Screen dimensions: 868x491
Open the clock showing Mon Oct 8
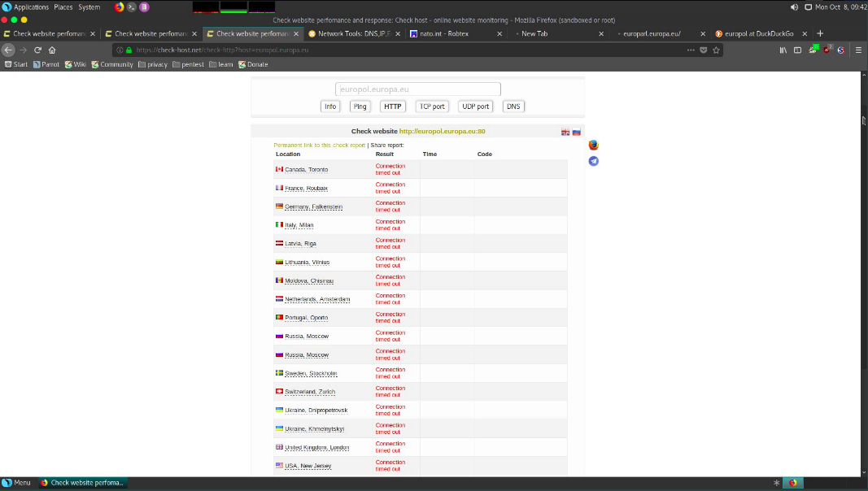point(841,7)
